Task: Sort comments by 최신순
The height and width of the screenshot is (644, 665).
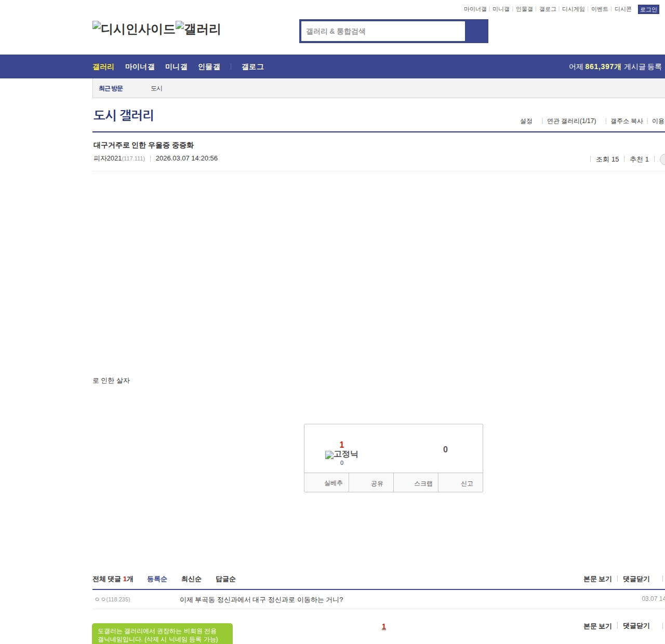Action: tap(191, 579)
